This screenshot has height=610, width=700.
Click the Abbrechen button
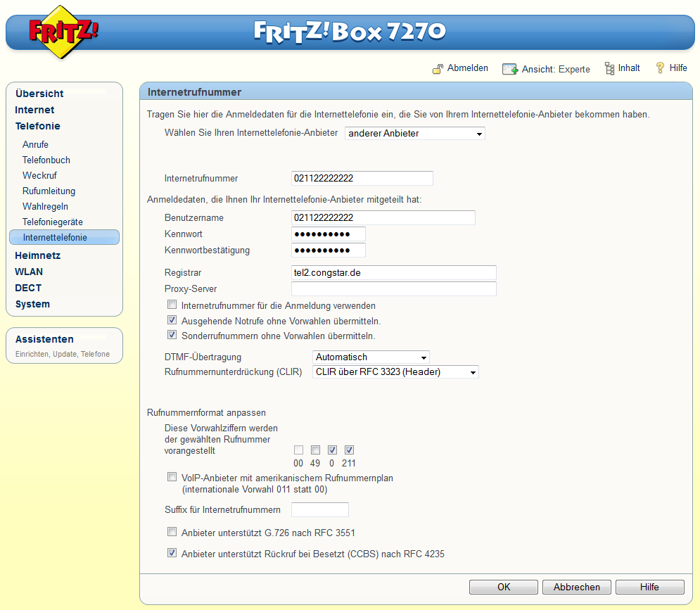[x=577, y=587]
